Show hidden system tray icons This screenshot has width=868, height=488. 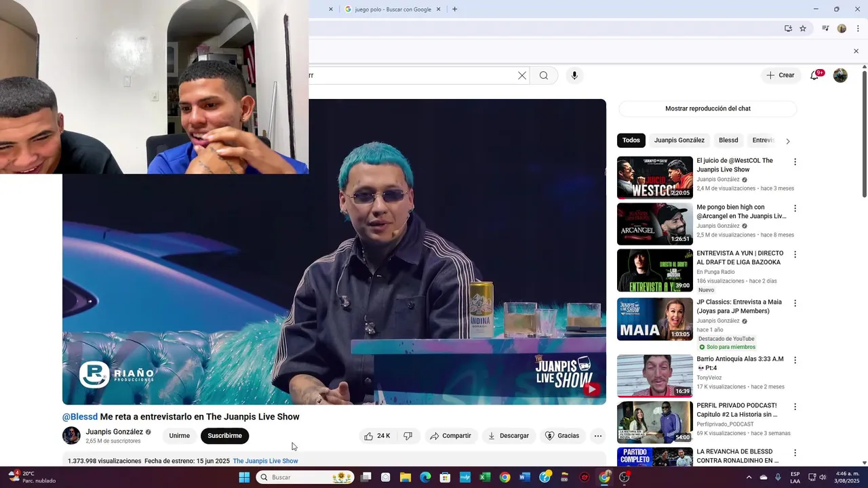[x=749, y=477]
